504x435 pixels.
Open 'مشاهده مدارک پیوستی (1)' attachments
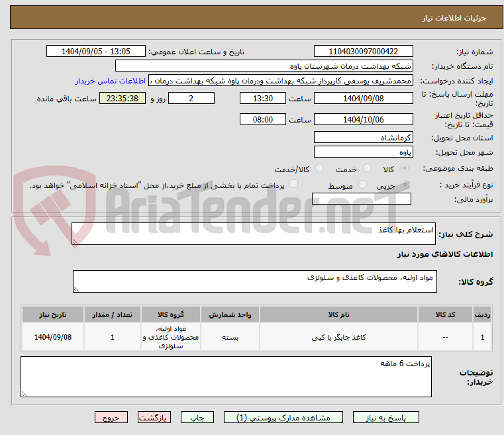tap(283, 417)
